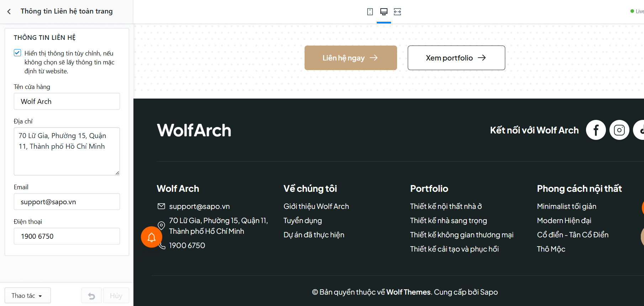
Task: Click the orange notification bell icon
Action: click(x=152, y=237)
